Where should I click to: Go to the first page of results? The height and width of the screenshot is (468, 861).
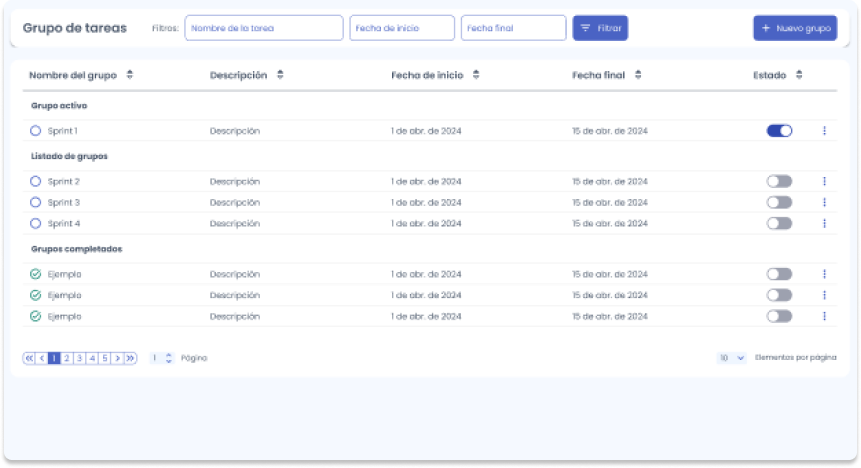pos(29,358)
